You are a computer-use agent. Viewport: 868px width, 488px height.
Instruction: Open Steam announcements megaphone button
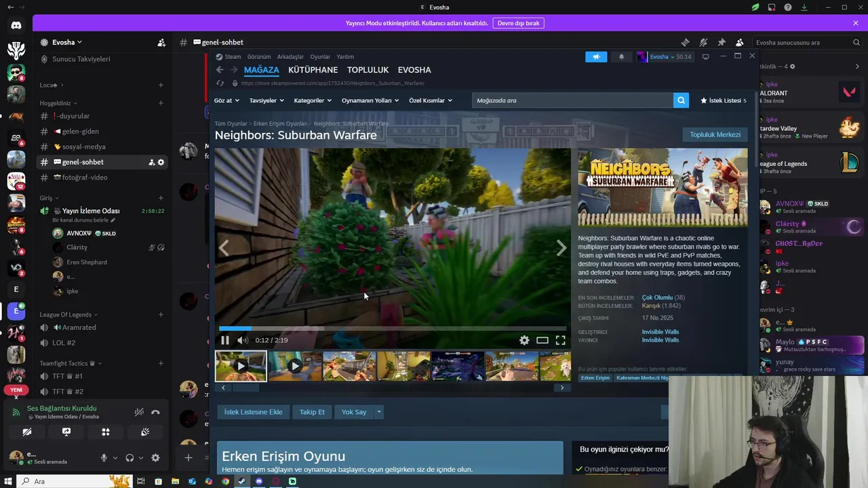tap(596, 57)
